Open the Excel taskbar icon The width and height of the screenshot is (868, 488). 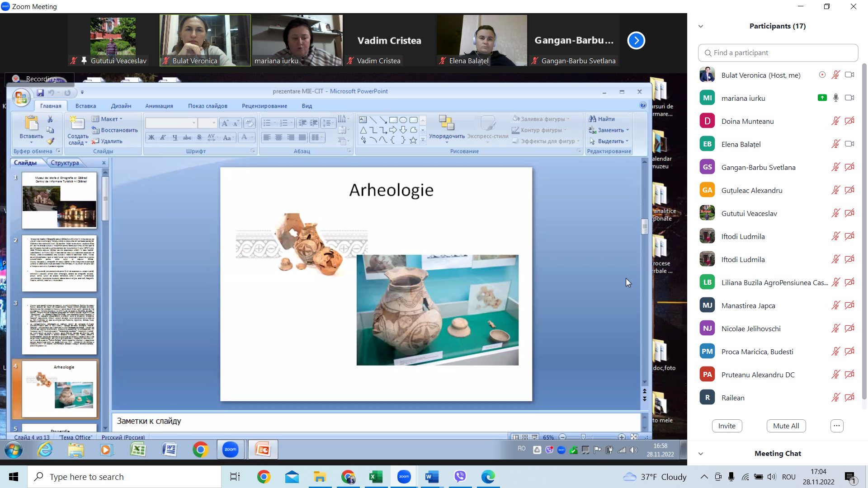[376, 477]
